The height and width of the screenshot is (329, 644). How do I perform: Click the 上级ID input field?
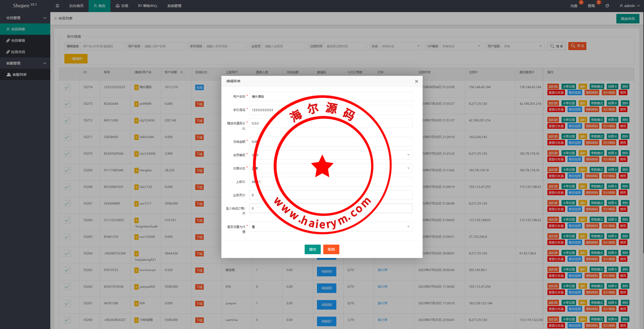click(331, 182)
